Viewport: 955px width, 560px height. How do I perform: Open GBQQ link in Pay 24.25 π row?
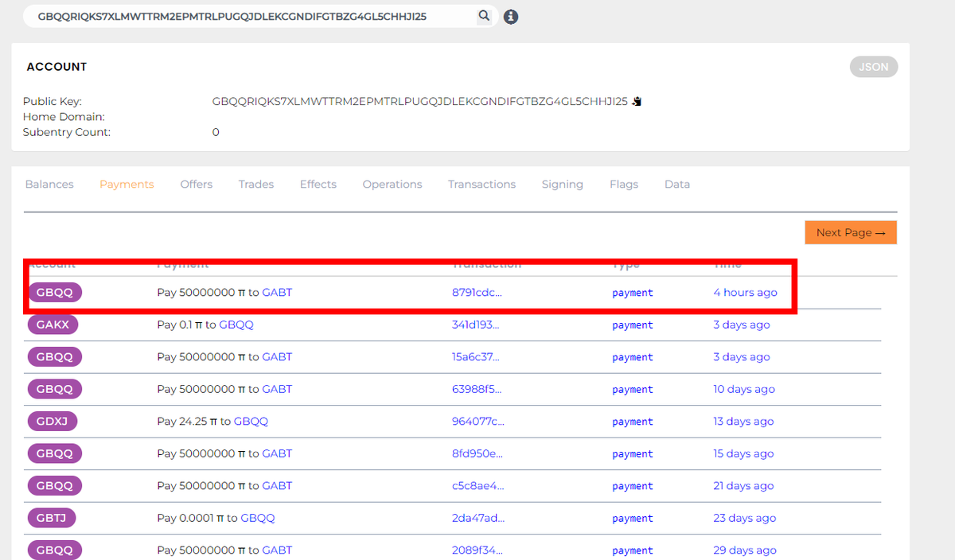[251, 422]
